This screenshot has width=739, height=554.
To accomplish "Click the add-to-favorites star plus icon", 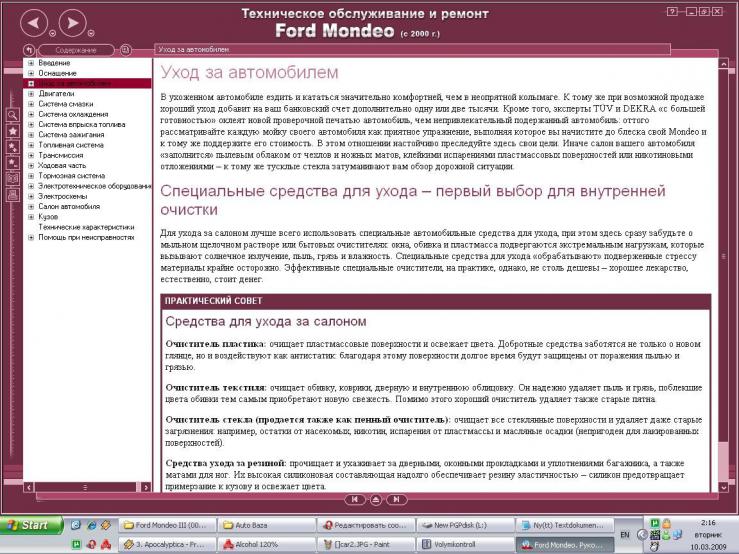I will pos(13,147).
